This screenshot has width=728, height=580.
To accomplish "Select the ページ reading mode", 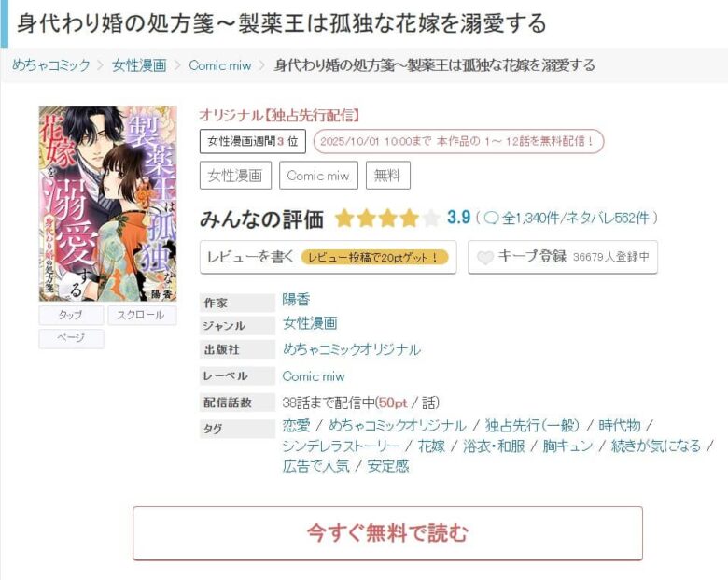I will 71,338.
